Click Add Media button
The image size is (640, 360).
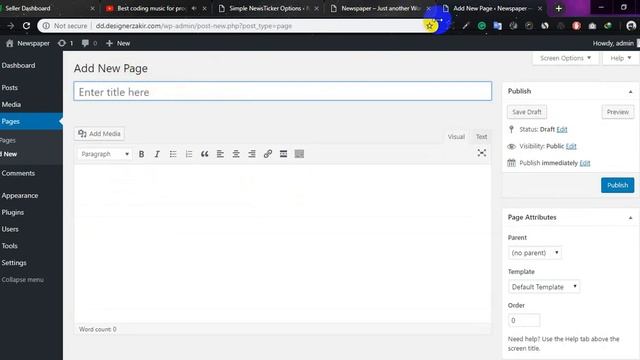(x=99, y=133)
